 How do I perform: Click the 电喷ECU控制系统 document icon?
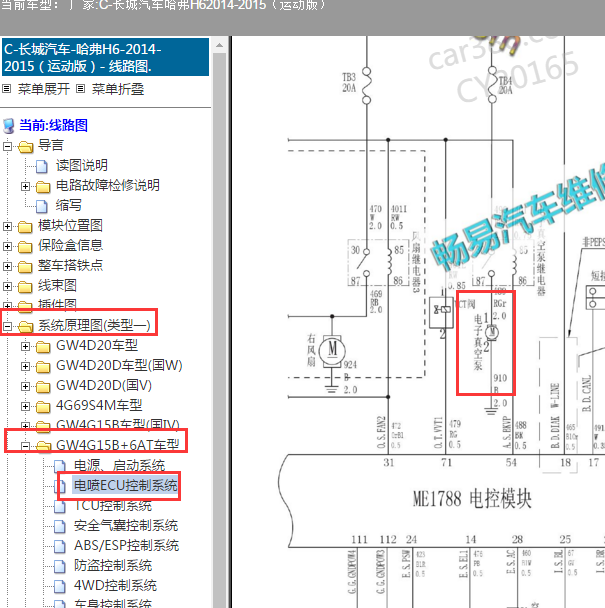(x=60, y=486)
